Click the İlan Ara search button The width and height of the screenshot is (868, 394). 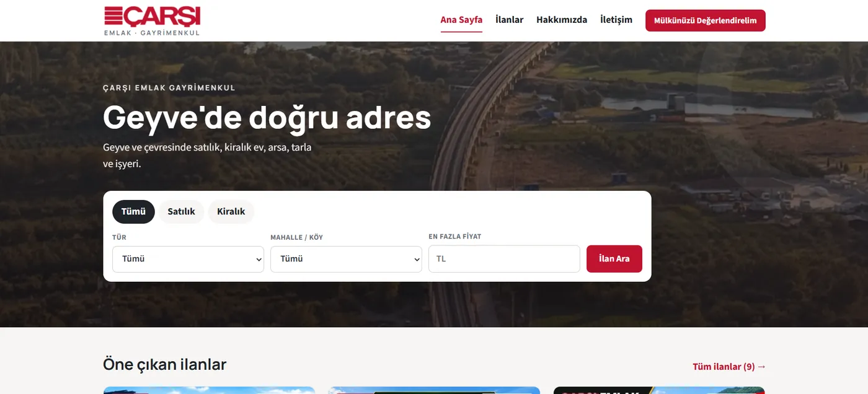614,259
